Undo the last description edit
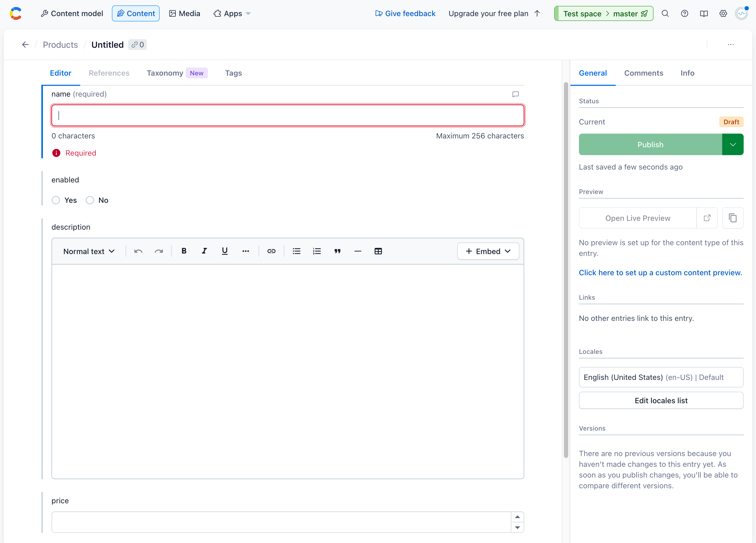This screenshot has width=756, height=543. [138, 251]
